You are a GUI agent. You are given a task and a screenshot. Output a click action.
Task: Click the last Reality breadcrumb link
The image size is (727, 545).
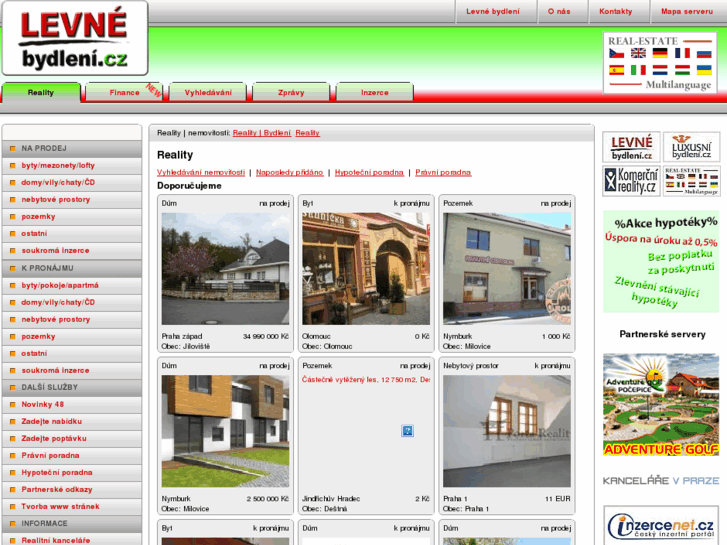(307, 133)
